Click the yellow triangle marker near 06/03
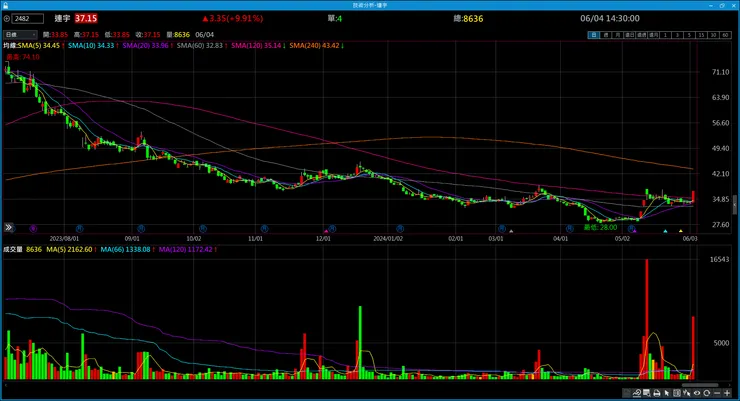Image resolution: width=740 pixels, height=401 pixels. coord(680,231)
